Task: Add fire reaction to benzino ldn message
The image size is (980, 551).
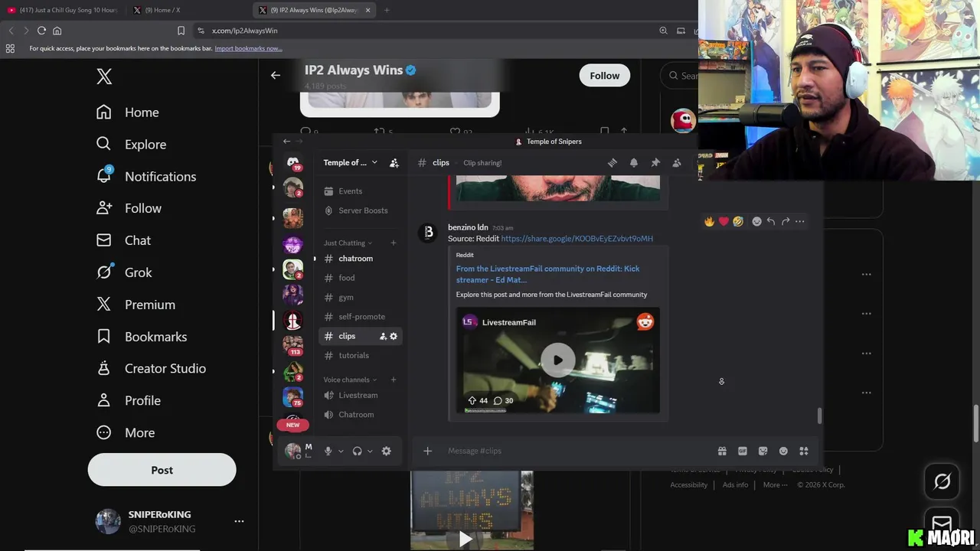Action: (710, 221)
